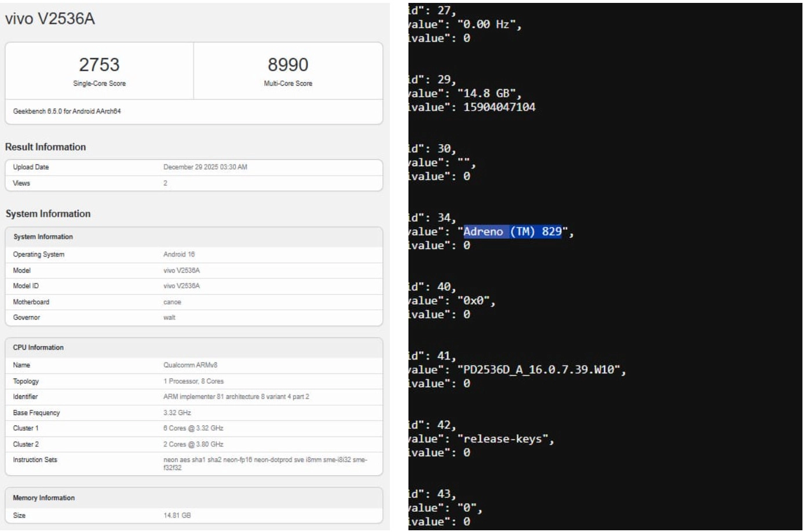The height and width of the screenshot is (532, 803).
Task: Click the vivo V2536A page title
Action: [x=50, y=19]
